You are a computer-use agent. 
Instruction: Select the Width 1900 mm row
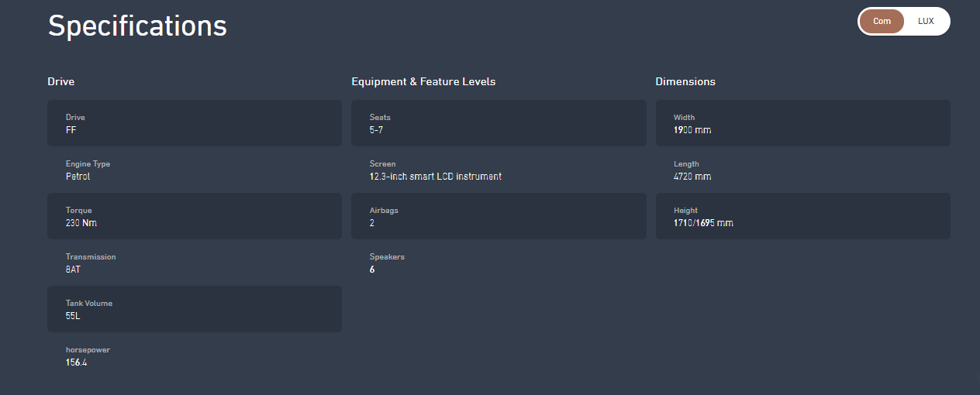pyautogui.click(x=802, y=123)
